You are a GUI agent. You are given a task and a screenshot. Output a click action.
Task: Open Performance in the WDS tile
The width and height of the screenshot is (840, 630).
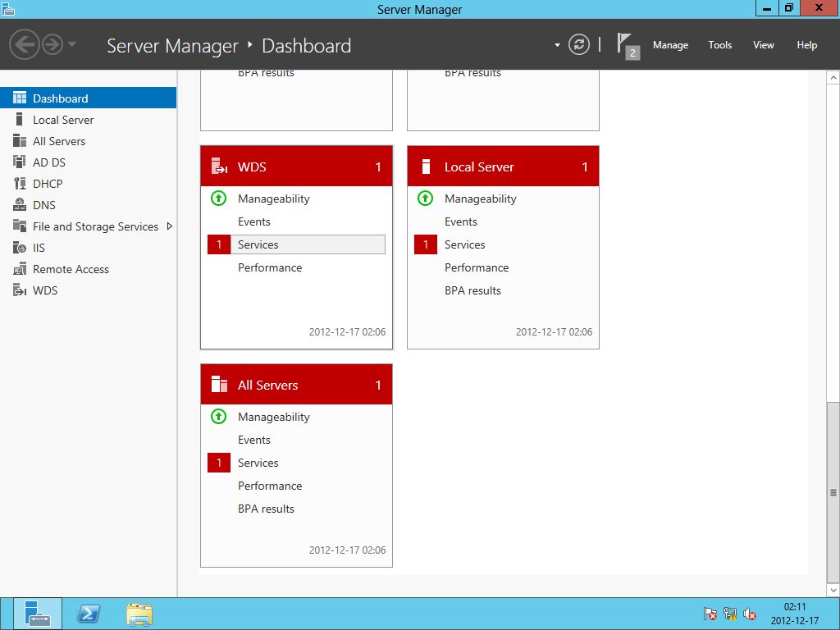269,268
